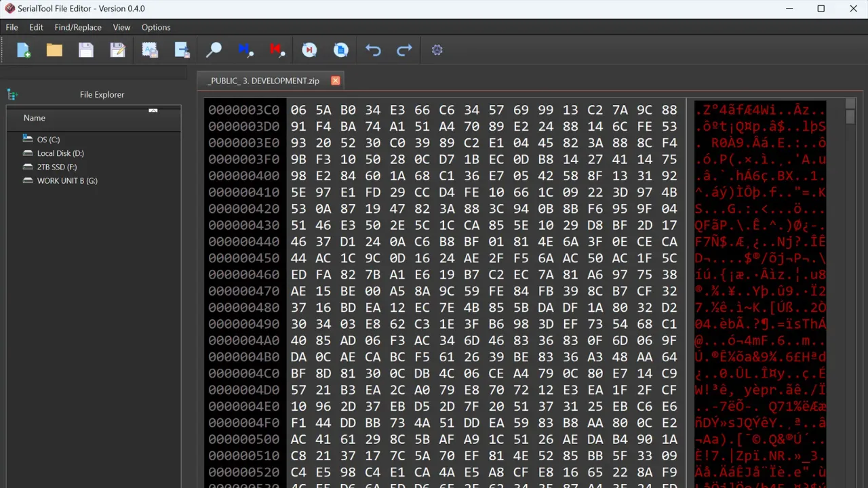Open the View menu

121,27
